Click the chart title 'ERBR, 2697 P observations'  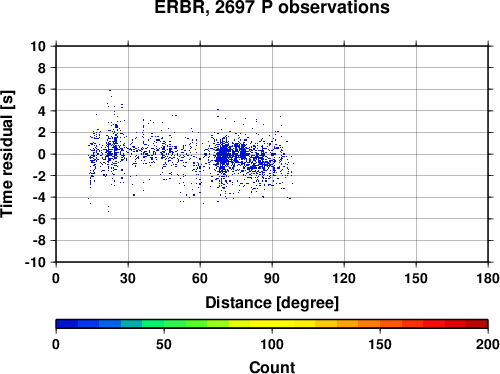272,7
